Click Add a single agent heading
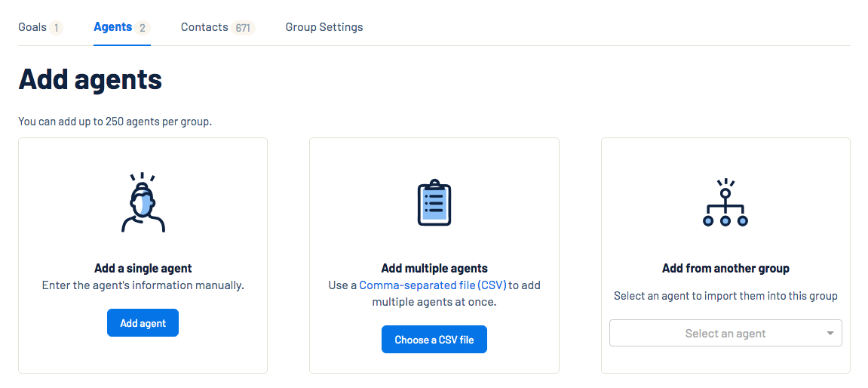The height and width of the screenshot is (388, 868). [143, 268]
